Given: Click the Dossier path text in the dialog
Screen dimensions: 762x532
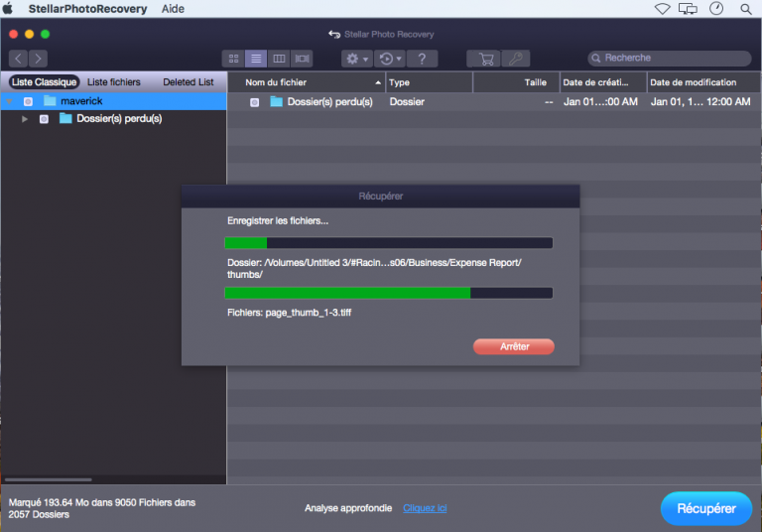Looking at the screenshot, I should 374,268.
